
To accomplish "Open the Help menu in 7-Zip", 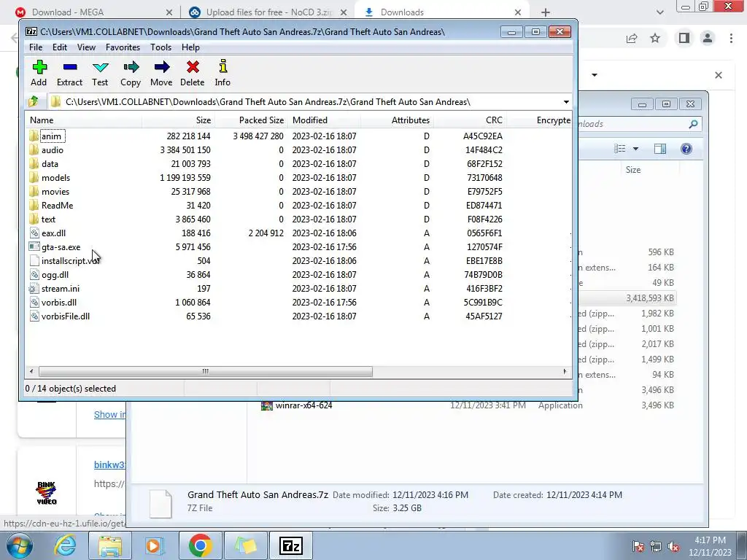I will (x=190, y=47).
